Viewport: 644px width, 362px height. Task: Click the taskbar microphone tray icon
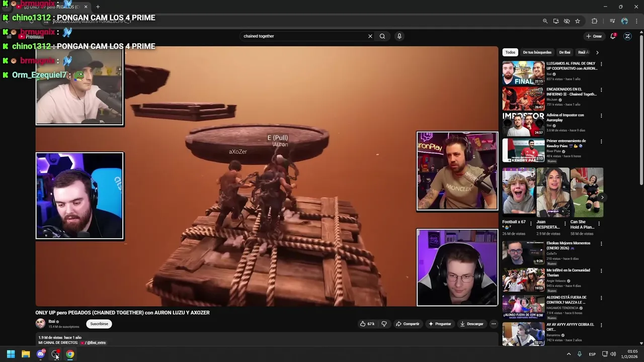(580, 354)
